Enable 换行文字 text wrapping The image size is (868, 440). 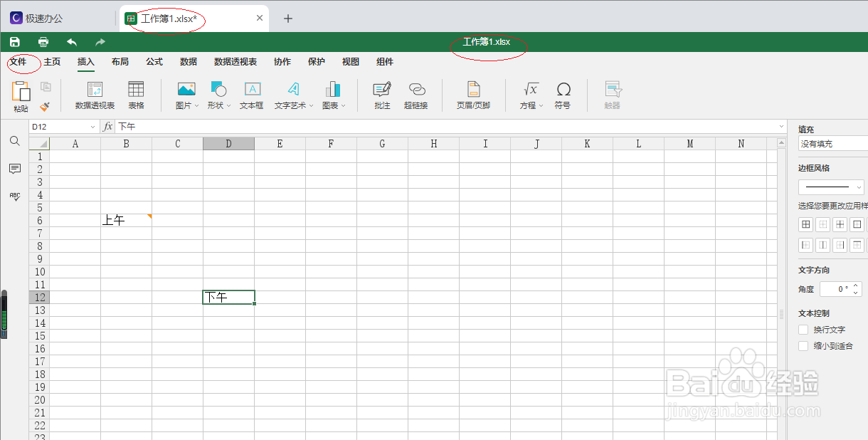coord(803,329)
